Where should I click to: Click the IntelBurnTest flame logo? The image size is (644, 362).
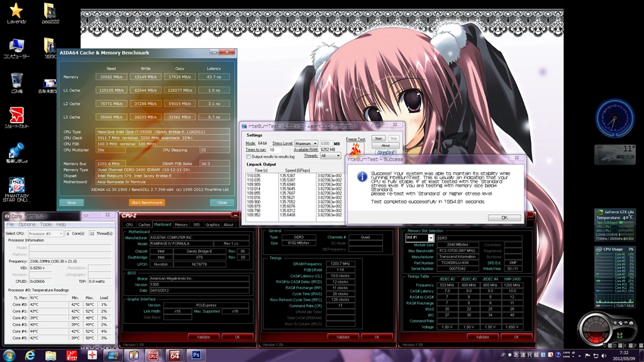coord(355,148)
